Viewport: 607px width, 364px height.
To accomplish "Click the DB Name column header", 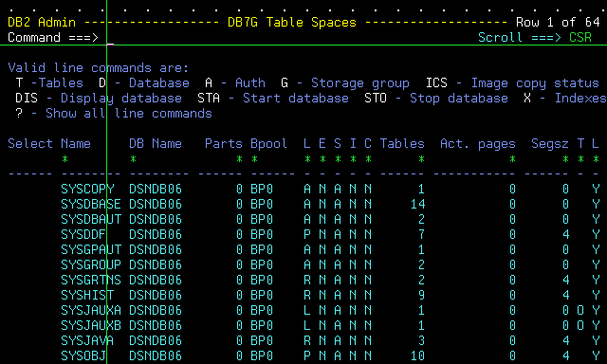I will point(156,143).
